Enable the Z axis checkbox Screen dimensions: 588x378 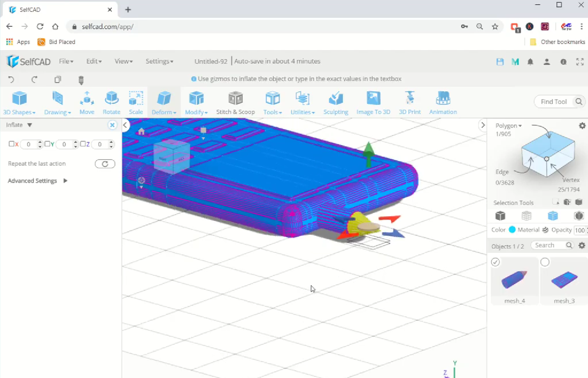[83, 144]
